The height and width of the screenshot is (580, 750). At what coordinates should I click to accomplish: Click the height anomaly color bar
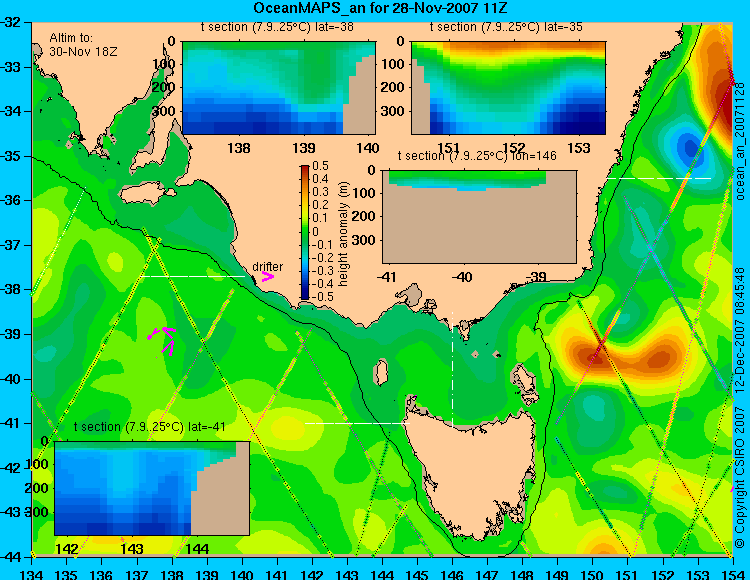point(305,232)
